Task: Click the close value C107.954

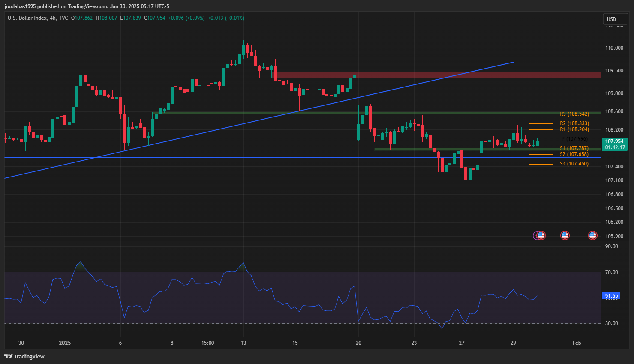Action: click(155, 18)
